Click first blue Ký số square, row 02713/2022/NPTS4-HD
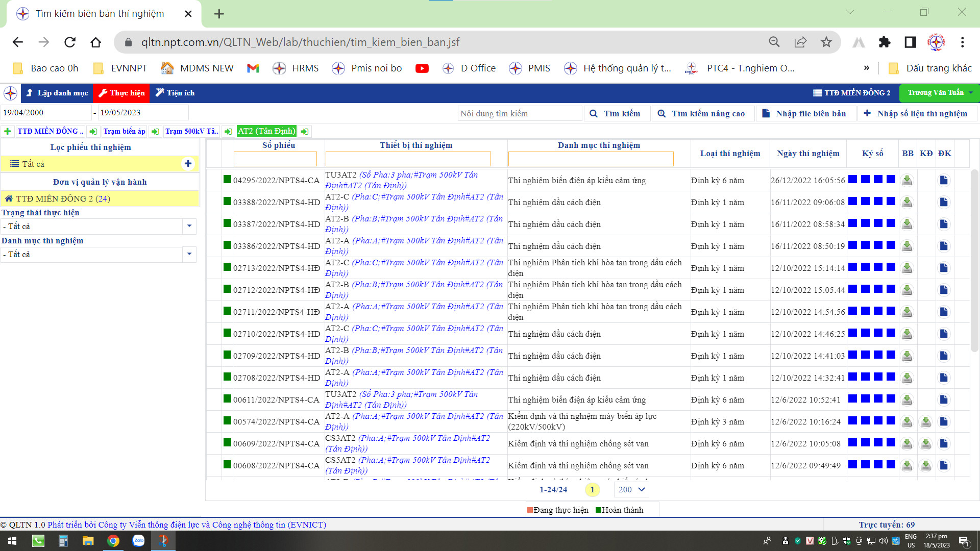The width and height of the screenshot is (980, 551). (852, 267)
